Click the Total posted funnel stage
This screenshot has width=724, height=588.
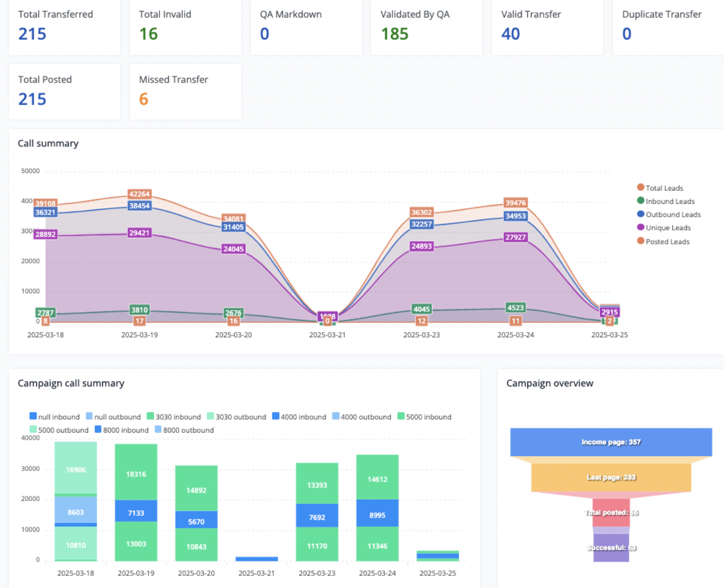pos(611,512)
